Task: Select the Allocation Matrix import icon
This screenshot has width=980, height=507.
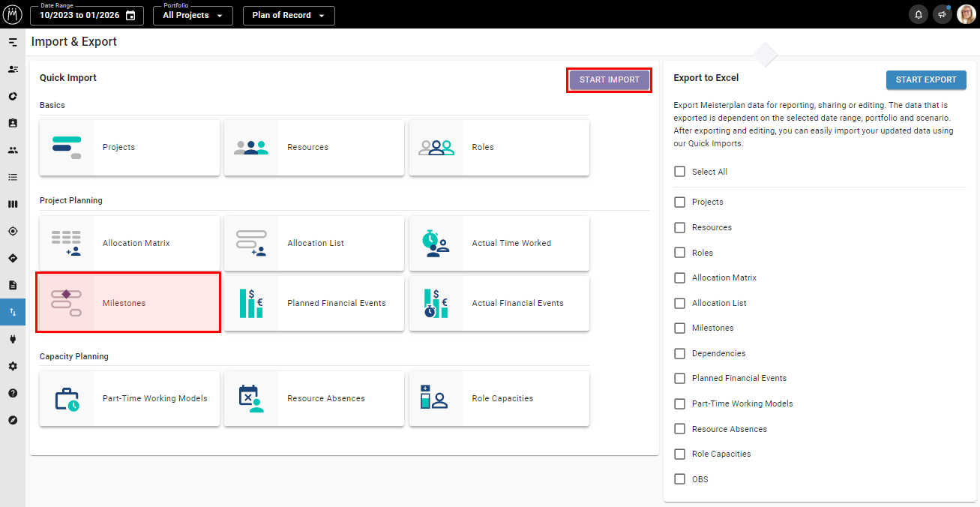Action: (x=67, y=244)
